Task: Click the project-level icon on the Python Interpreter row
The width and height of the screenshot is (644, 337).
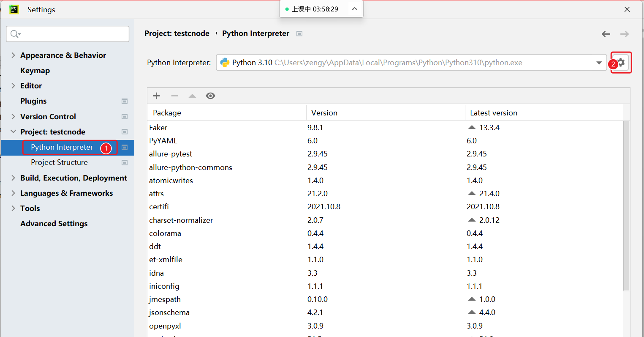Action: (x=125, y=147)
